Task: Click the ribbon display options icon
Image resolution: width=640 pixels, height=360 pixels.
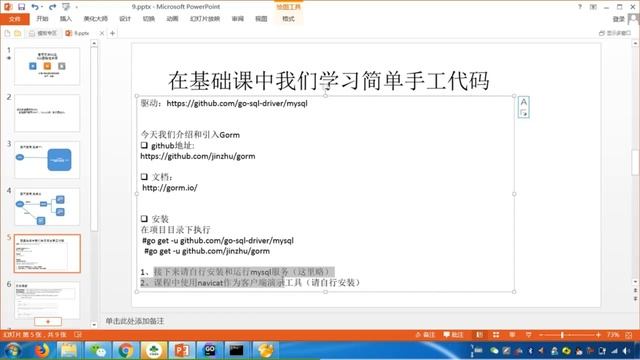Action: [x=593, y=7]
